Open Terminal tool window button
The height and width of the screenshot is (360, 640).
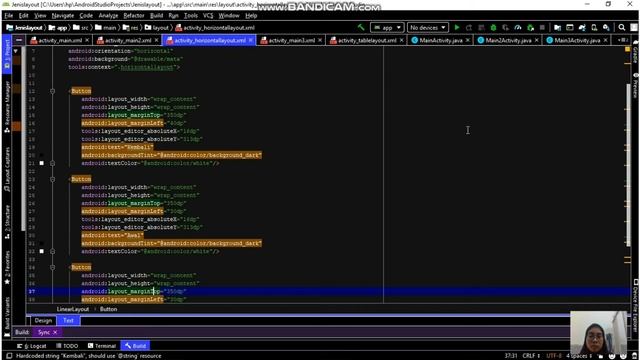click(102, 346)
